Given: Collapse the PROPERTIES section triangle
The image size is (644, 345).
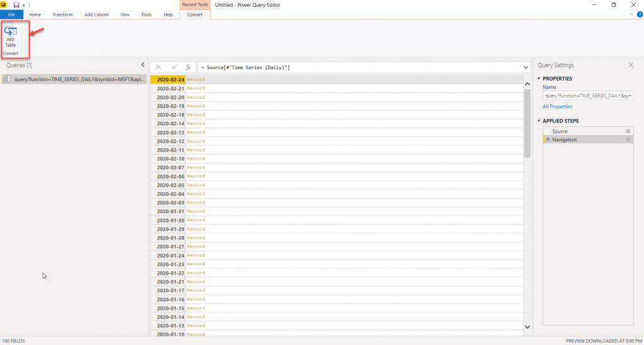Looking at the screenshot, I should coord(539,79).
